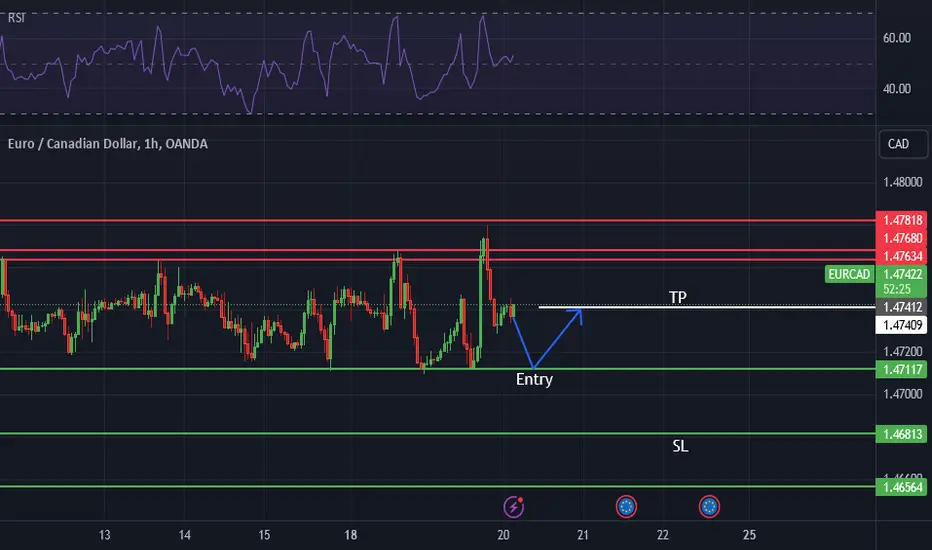Click the green 1.46813 price label
Screen dimensions: 932x550
[x=902, y=434]
